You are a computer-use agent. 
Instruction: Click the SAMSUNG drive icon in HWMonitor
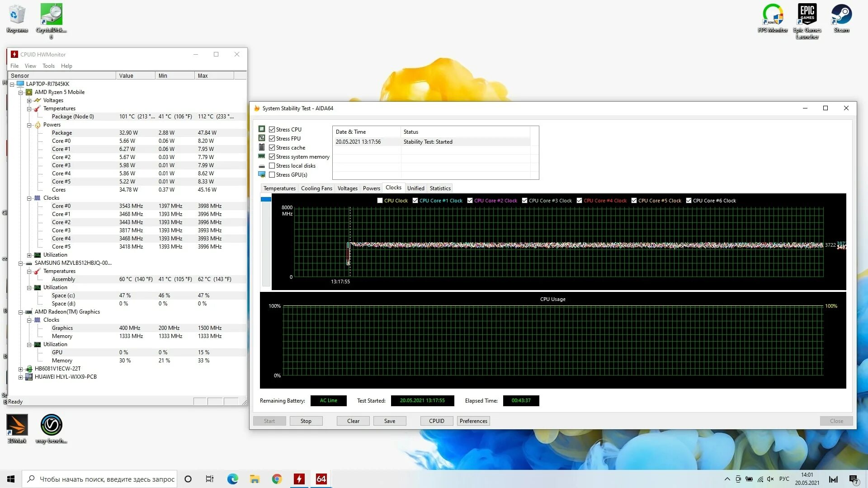(x=29, y=263)
